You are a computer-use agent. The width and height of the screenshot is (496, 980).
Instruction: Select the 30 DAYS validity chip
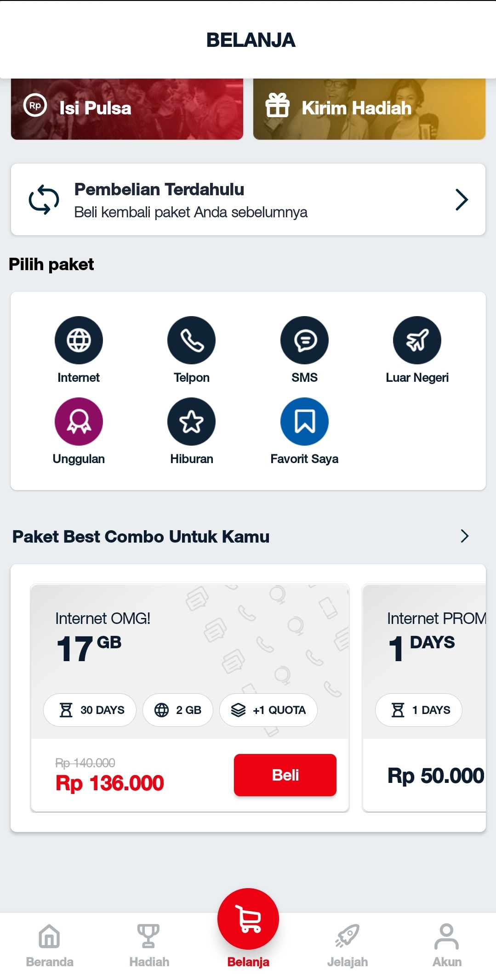point(90,710)
